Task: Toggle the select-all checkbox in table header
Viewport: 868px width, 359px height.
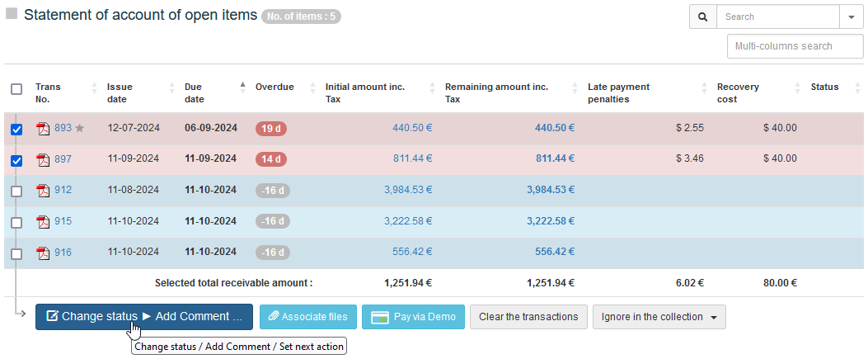Action: tap(16, 89)
